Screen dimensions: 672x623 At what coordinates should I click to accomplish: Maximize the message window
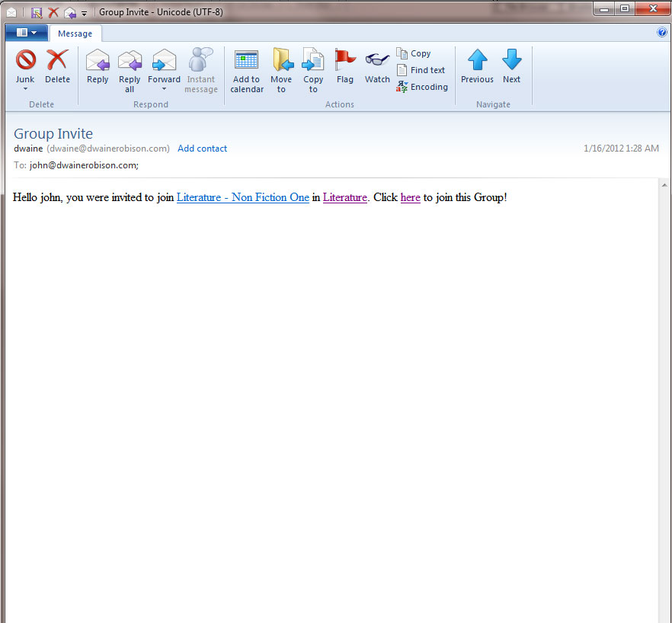point(625,8)
